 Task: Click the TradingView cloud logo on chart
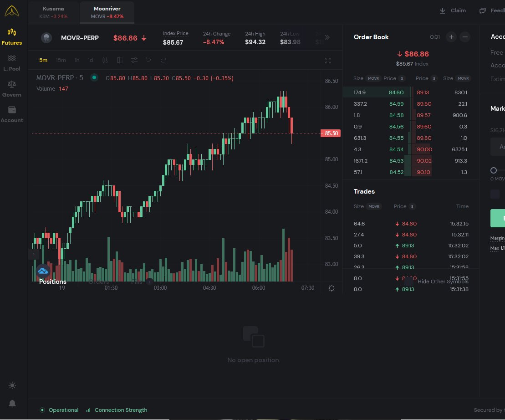coord(43,271)
